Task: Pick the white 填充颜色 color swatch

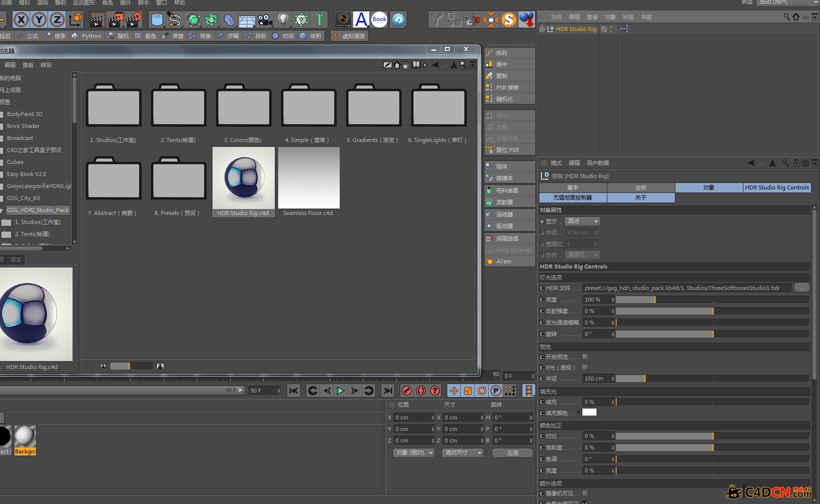Action: click(x=589, y=412)
